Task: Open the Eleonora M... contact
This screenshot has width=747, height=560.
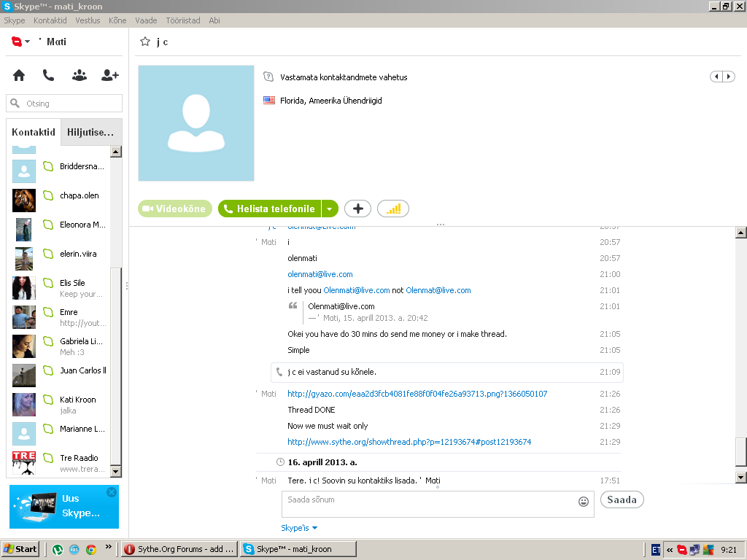Action: [x=60, y=229]
